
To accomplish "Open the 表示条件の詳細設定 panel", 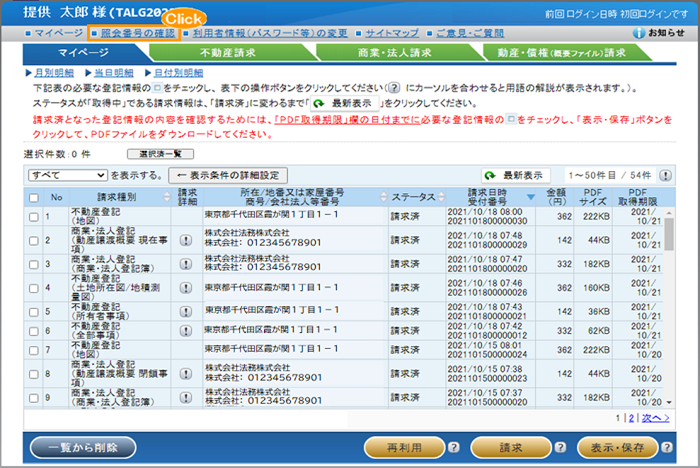I will [233, 175].
